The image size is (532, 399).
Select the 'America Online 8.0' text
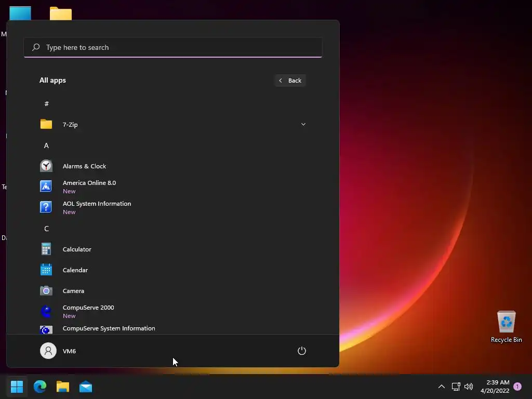click(89, 183)
